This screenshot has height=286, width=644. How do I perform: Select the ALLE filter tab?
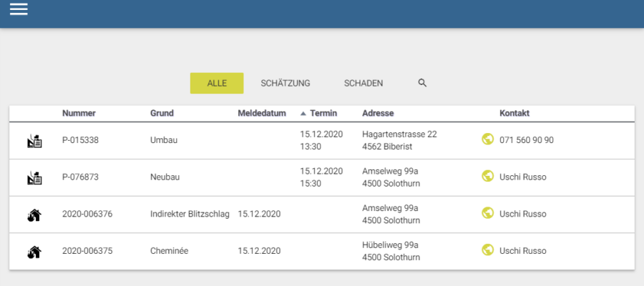217,83
